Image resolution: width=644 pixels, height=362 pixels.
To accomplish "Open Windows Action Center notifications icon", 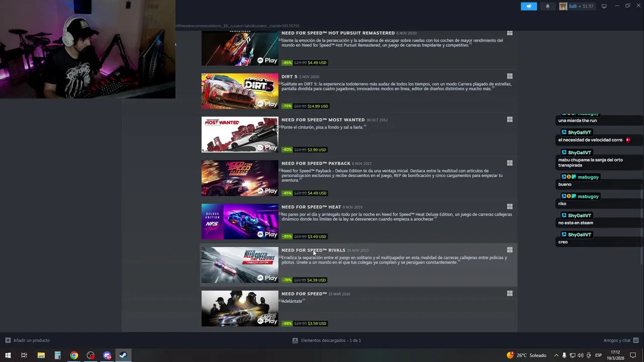I will tap(633, 355).
